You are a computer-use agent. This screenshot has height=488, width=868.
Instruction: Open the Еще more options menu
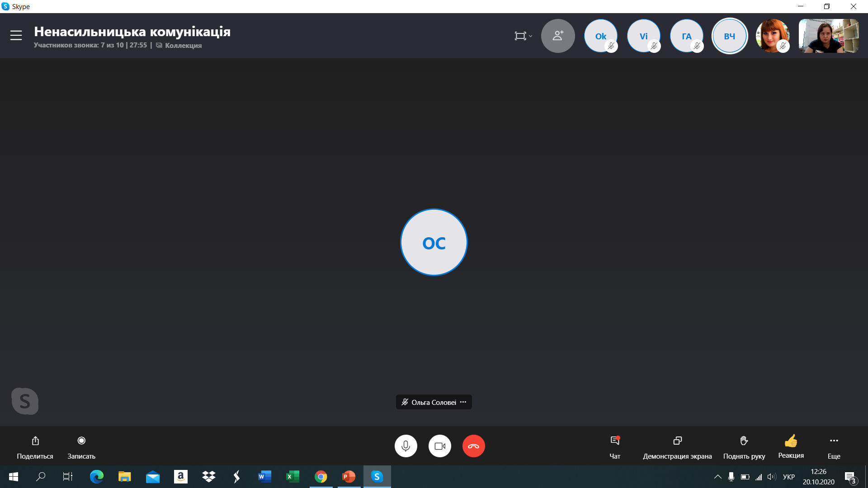[x=834, y=441]
